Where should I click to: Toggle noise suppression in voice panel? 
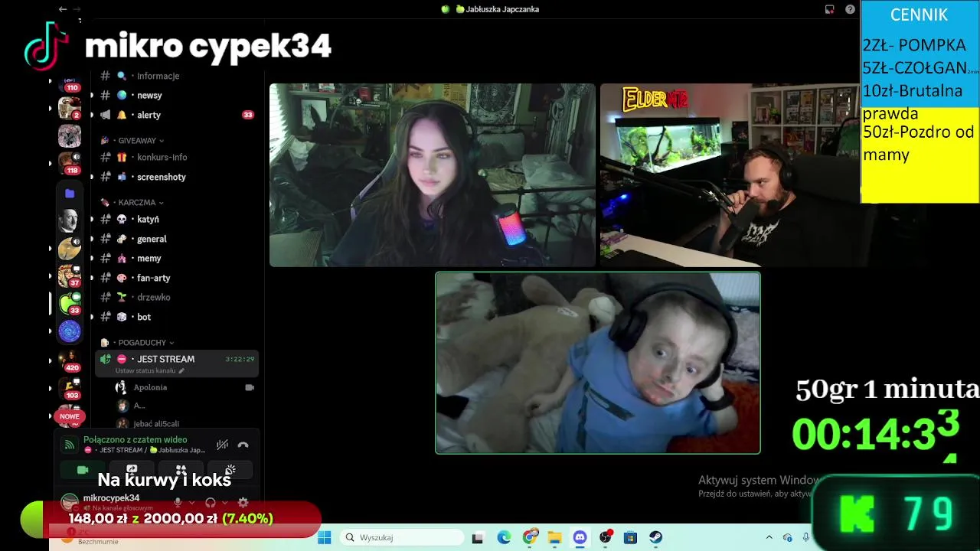222,445
